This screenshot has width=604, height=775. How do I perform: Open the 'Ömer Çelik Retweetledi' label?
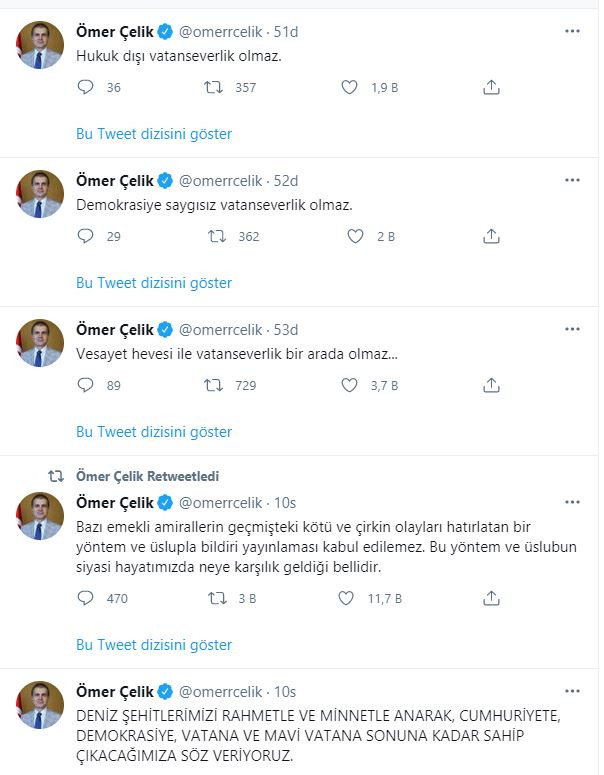coord(147,477)
